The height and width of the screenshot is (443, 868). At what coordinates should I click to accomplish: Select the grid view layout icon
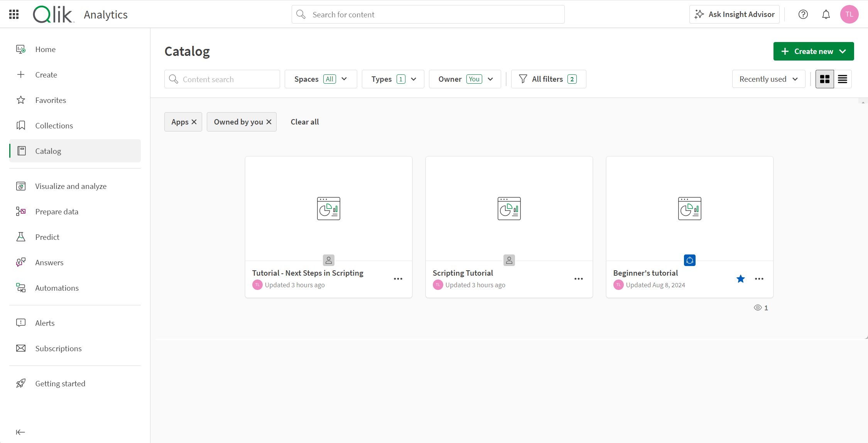coord(824,79)
